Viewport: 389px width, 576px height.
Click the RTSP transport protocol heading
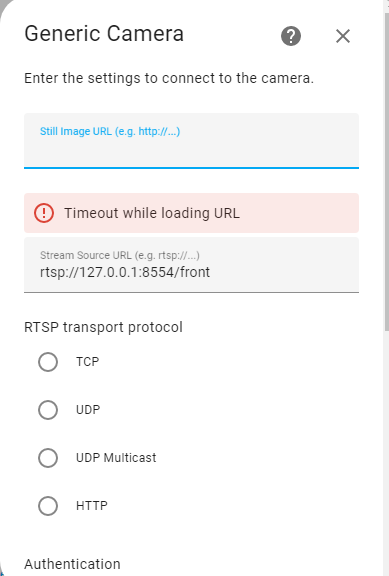pos(103,327)
